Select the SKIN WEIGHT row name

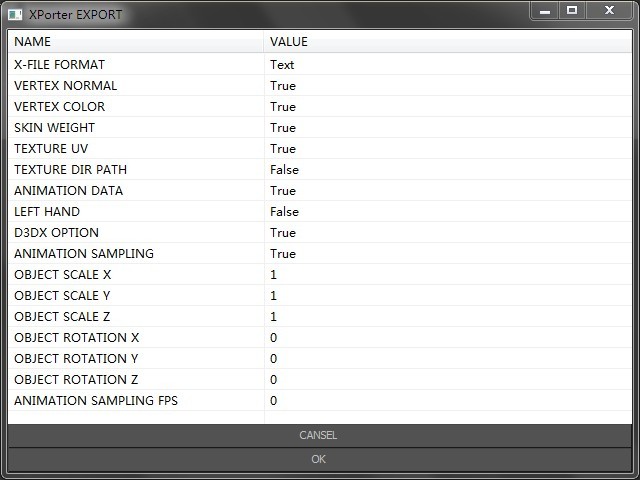coord(54,128)
